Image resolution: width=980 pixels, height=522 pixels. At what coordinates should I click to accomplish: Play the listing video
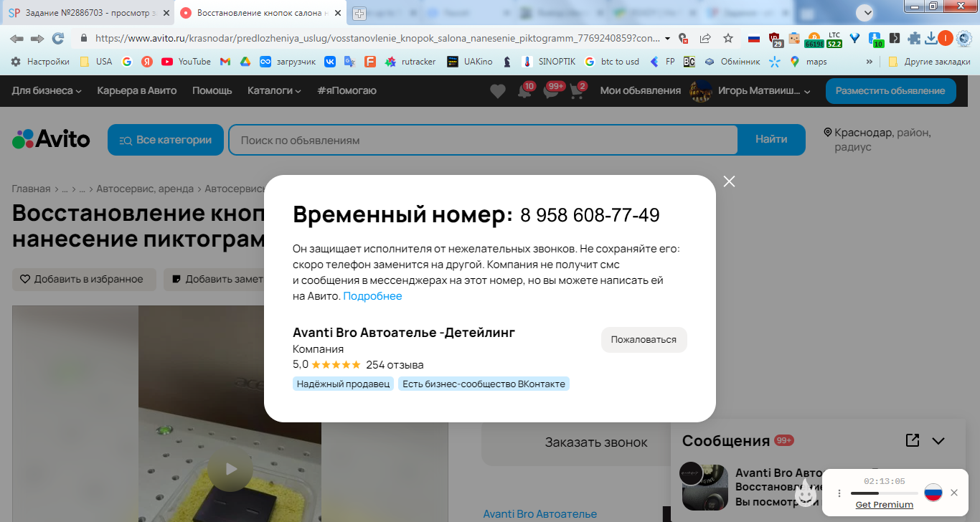click(x=231, y=469)
